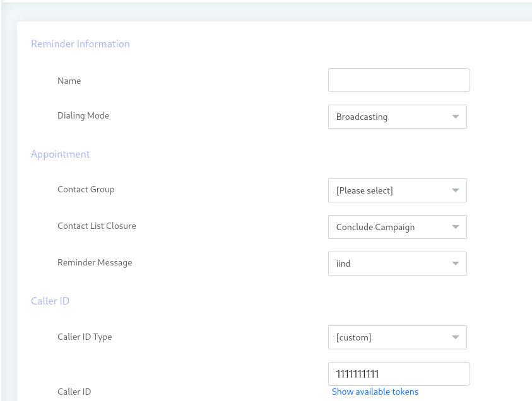Image resolution: width=532 pixels, height=401 pixels.
Task: Click the Appointment section heading
Action: (61, 154)
